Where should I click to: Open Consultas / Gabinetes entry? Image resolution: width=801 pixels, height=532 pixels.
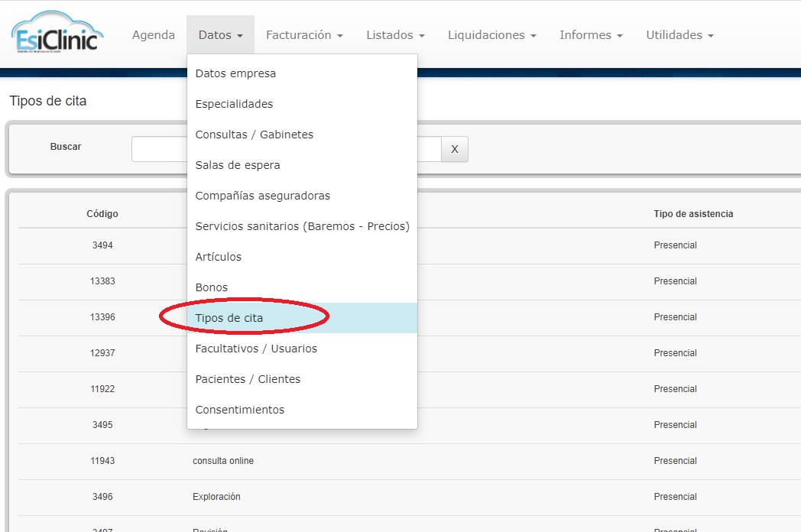[303, 135]
